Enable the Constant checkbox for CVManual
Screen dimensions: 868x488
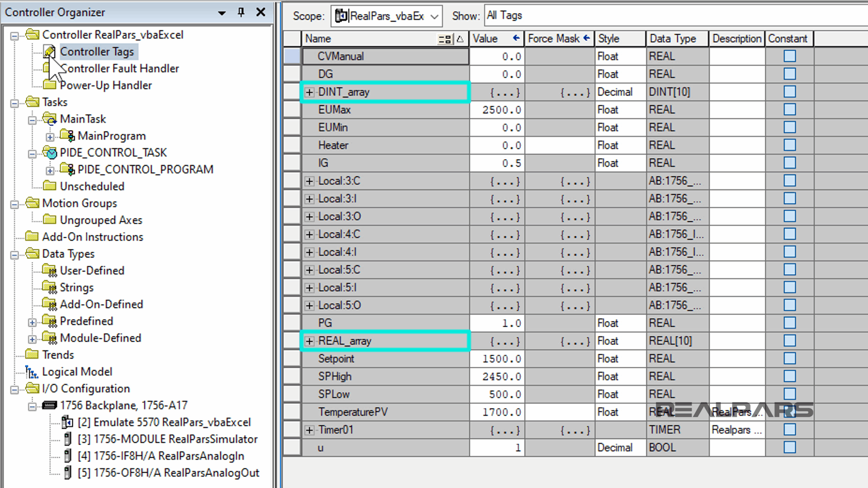789,56
